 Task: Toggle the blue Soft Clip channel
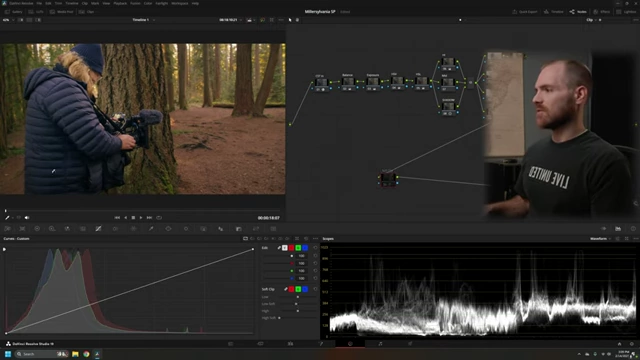coord(305,289)
